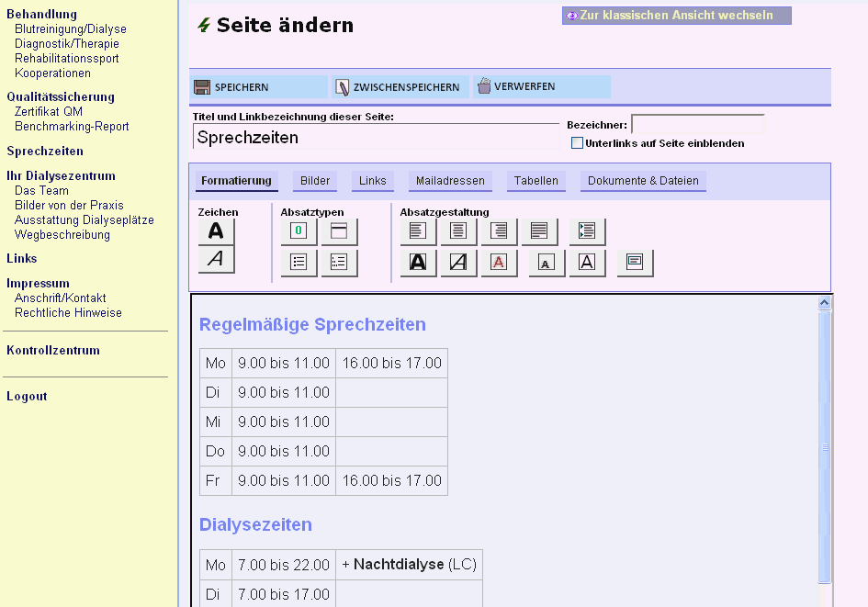Click the editor vertical scrollbar thumb
Viewport: 868px width, 607px height.
[x=824, y=447]
